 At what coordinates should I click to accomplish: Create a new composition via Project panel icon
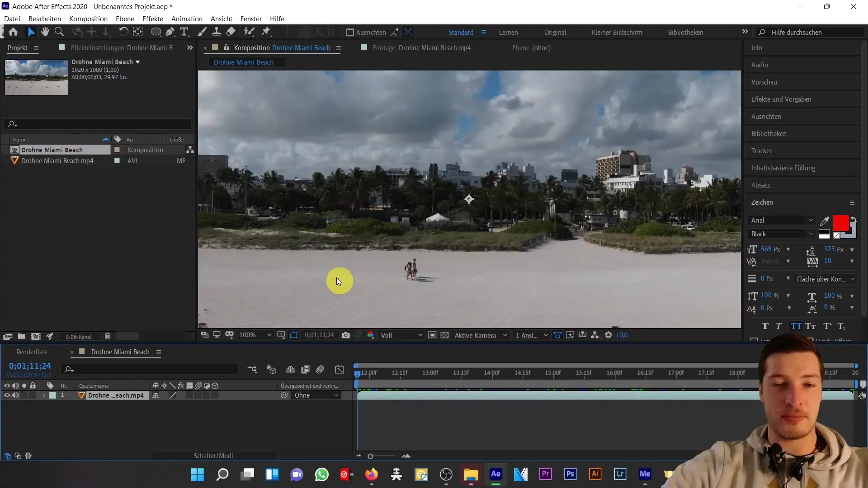(x=36, y=336)
